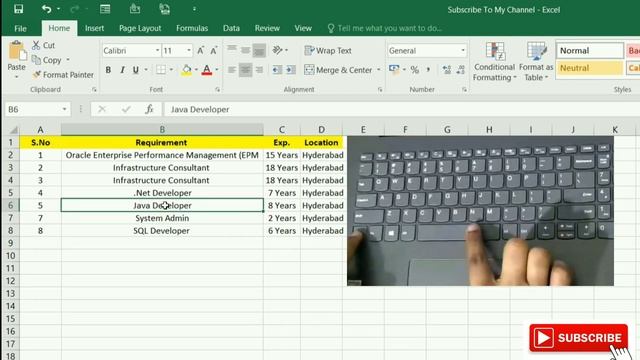Click Decrease Indent icon

pyautogui.click(x=277, y=70)
